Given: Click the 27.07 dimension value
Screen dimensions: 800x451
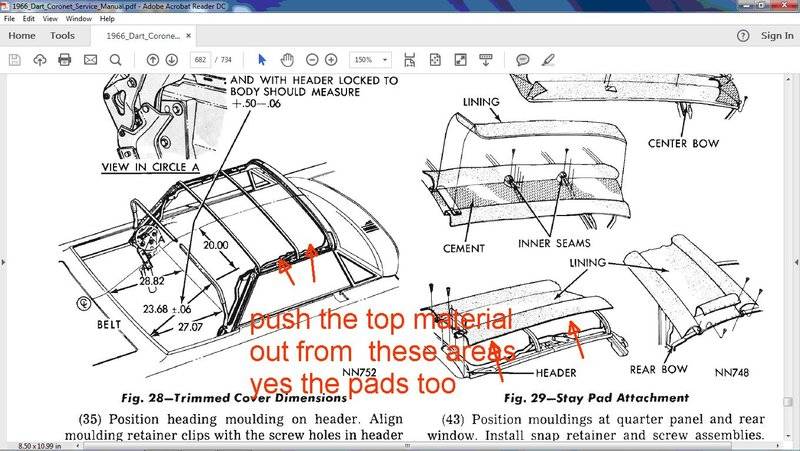Looking at the screenshot, I should click(190, 327).
